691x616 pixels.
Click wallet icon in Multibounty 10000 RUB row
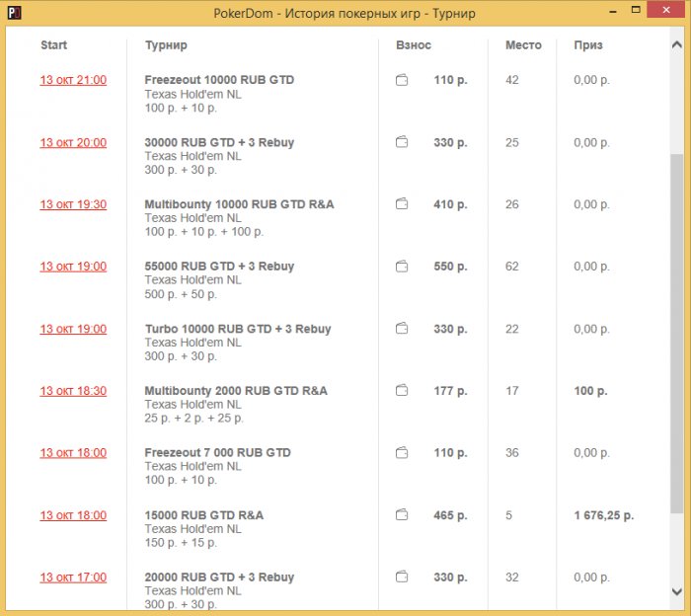pos(402,204)
